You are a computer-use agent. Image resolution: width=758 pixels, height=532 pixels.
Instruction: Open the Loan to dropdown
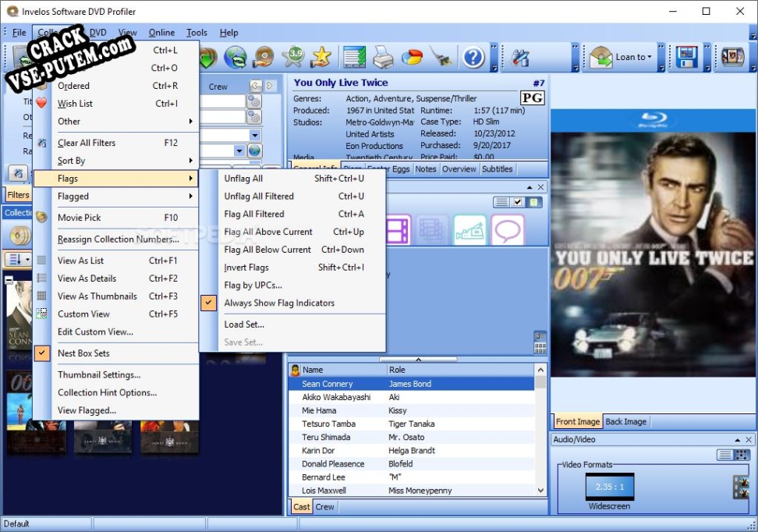(x=623, y=57)
